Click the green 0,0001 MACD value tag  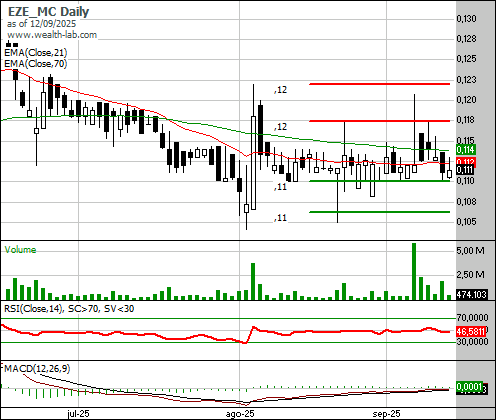point(469,387)
